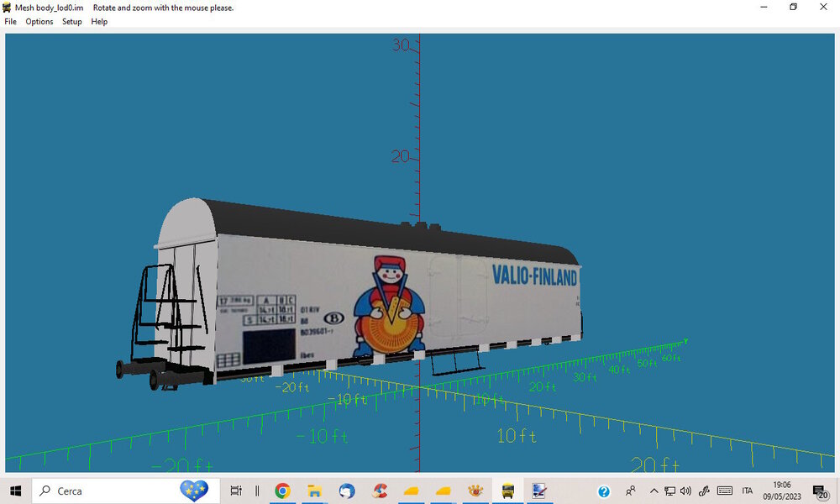Open the orange eye-creature app on taskbar

coord(475,491)
